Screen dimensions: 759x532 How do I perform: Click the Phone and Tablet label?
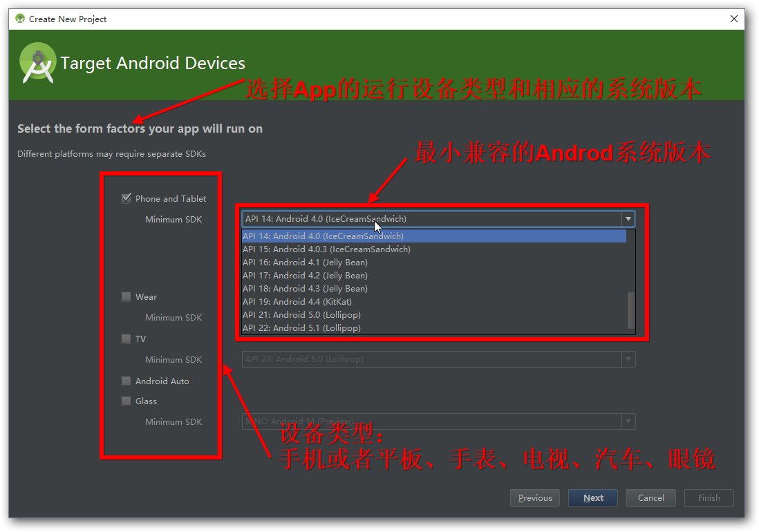[x=170, y=198]
